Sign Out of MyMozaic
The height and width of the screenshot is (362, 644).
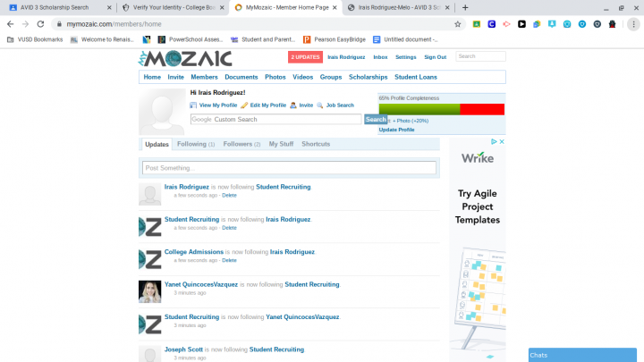click(436, 57)
